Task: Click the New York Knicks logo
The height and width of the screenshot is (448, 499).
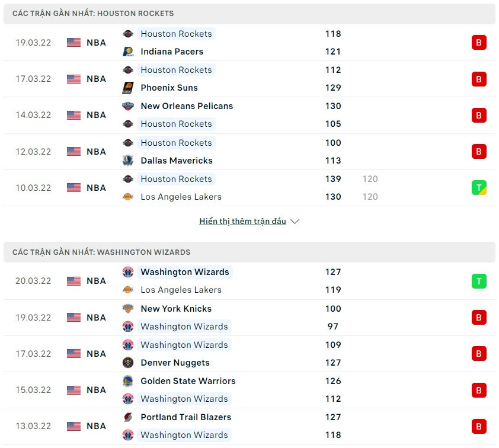Action: click(x=128, y=309)
